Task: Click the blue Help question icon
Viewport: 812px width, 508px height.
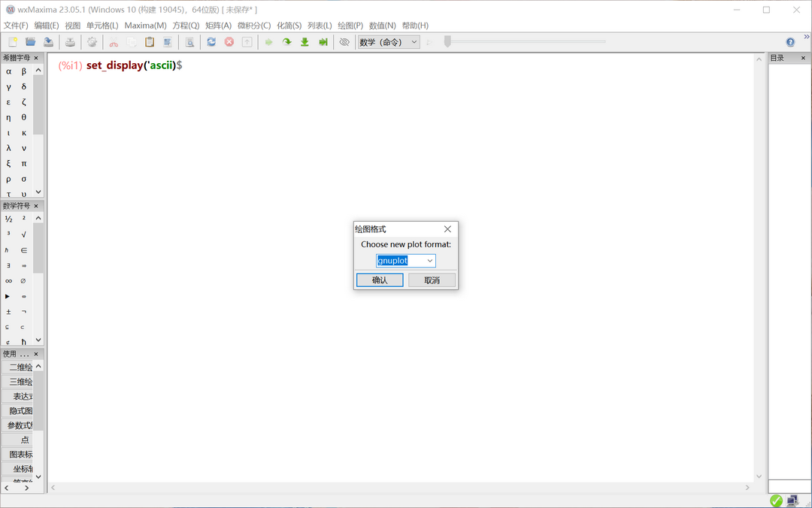Action: [x=790, y=42]
